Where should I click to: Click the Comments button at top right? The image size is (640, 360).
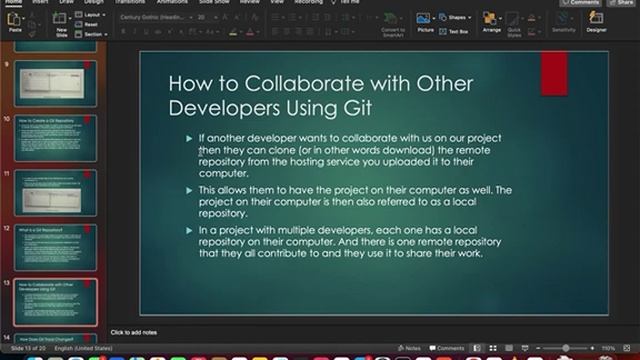click(580, 2)
